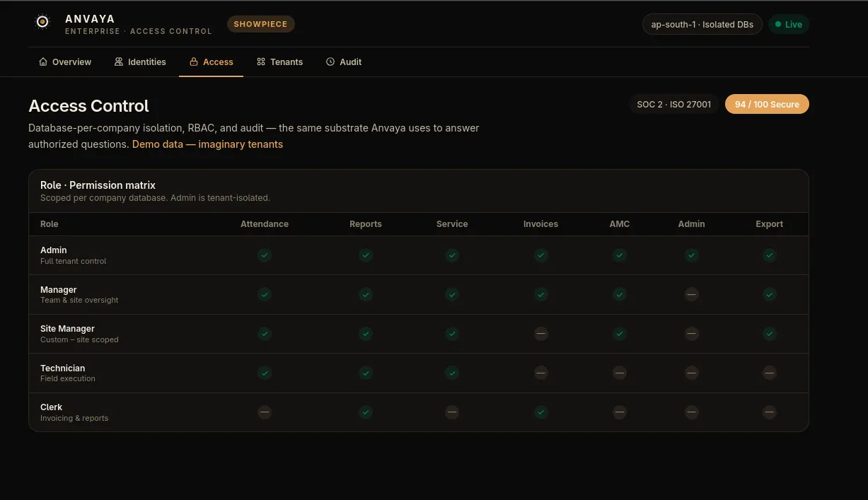Screen dimensions: 868x500
Task: Select the Clerk role name
Action: click(51, 407)
